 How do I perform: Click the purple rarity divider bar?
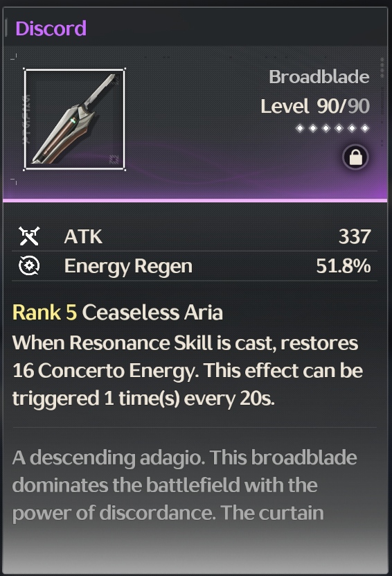click(195, 200)
